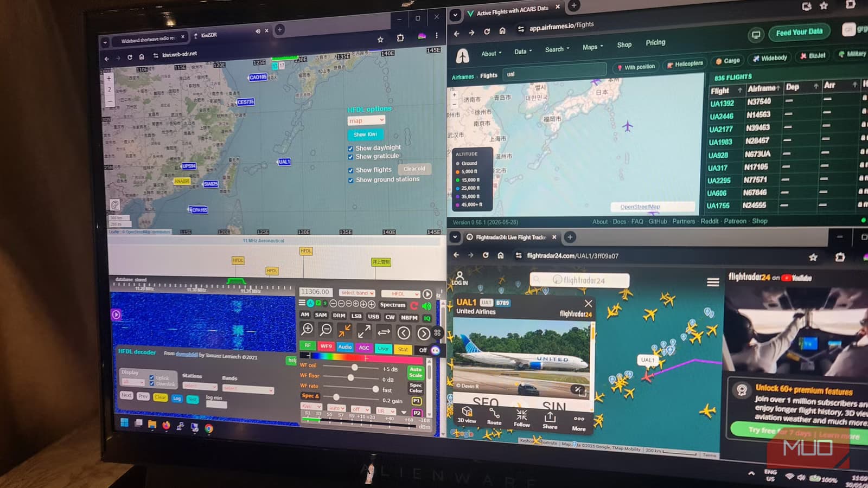Open Firefox from the taskbar
This screenshot has width=868, height=488.
166,425
